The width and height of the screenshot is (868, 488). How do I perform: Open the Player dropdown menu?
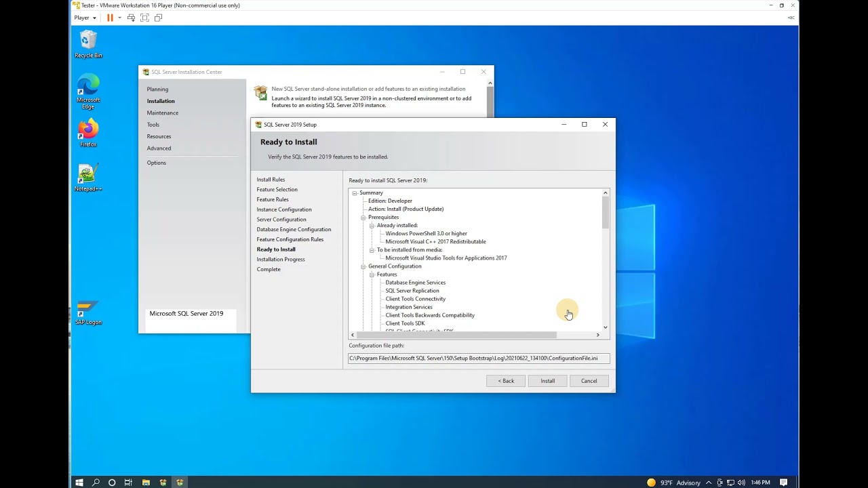[85, 18]
